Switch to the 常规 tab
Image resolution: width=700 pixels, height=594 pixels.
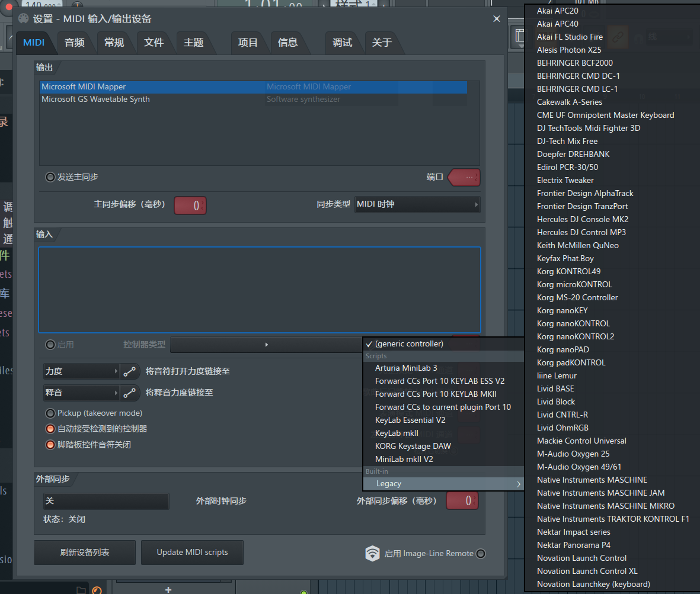114,43
